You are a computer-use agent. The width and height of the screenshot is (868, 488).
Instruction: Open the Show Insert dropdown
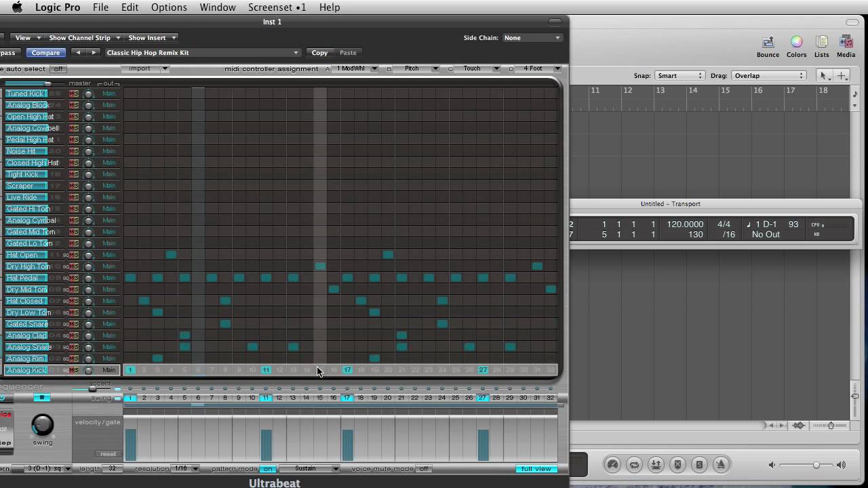(x=152, y=38)
